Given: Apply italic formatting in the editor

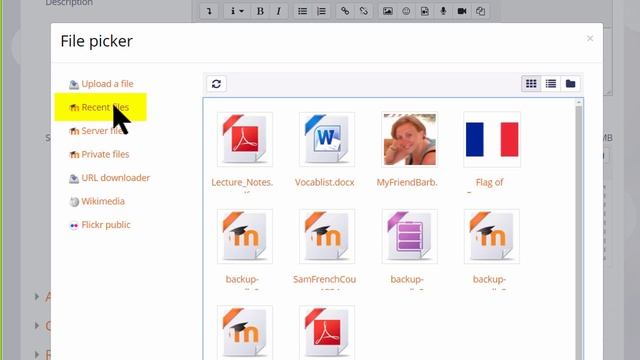Looking at the screenshot, I should pos(278,11).
